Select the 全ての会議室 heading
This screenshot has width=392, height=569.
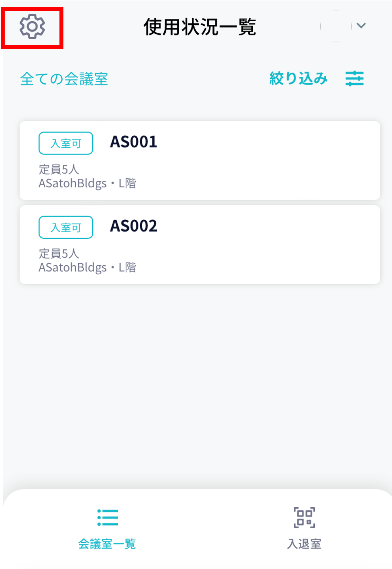[x=64, y=79]
